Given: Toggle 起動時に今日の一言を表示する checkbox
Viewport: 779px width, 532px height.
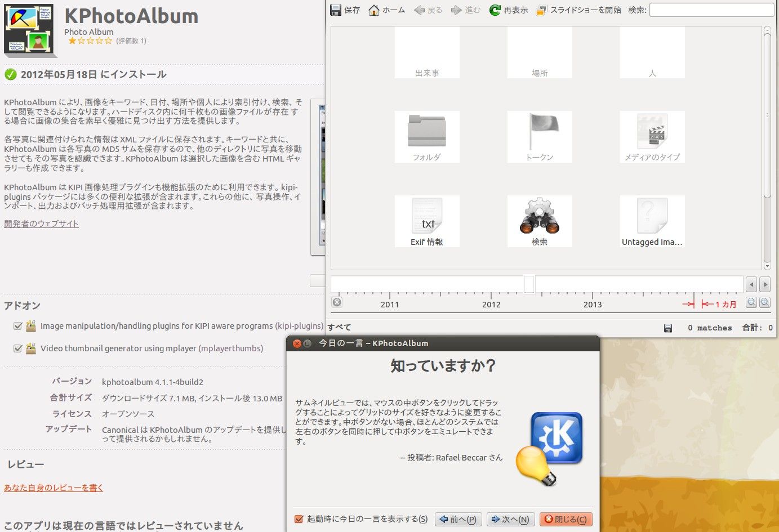Looking at the screenshot, I should tap(299, 519).
